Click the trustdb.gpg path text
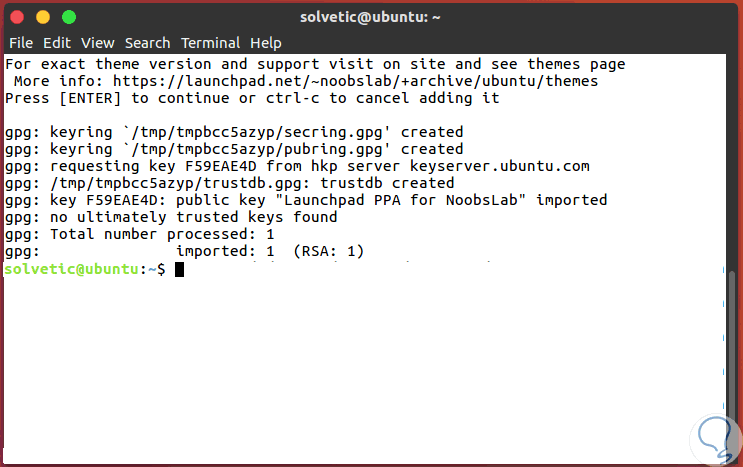 coord(175,183)
